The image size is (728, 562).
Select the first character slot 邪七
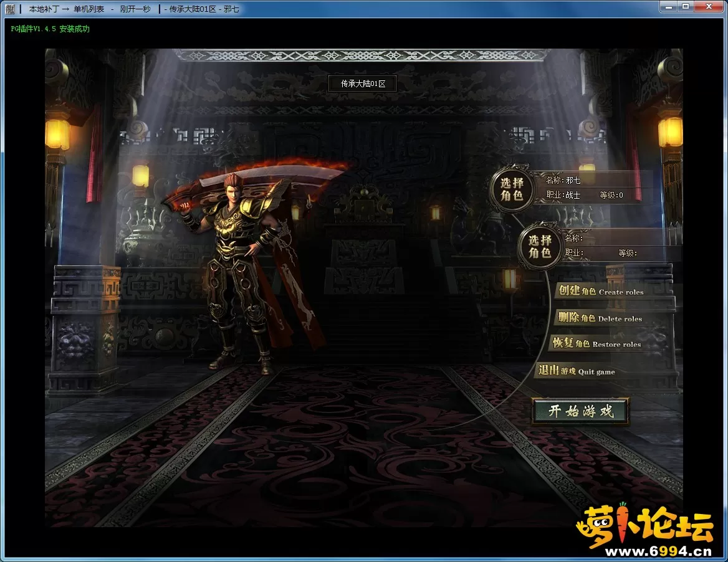(x=511, y=189)
